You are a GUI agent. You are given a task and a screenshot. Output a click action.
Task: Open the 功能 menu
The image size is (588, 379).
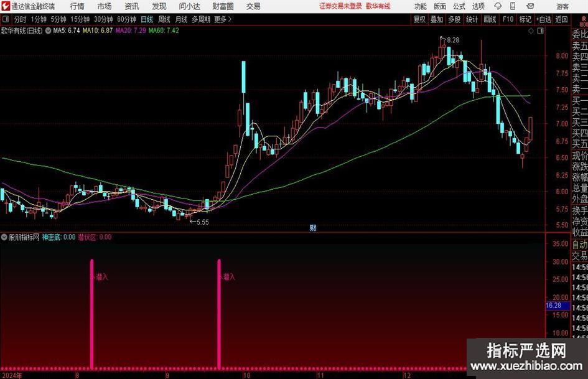[421, 6]
